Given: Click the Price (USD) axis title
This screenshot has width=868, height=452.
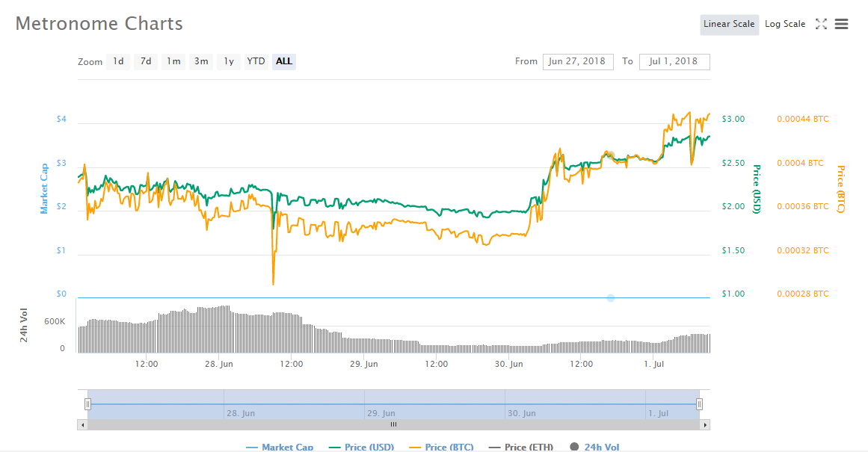Looking at the screenshot, I should point(757,189).
